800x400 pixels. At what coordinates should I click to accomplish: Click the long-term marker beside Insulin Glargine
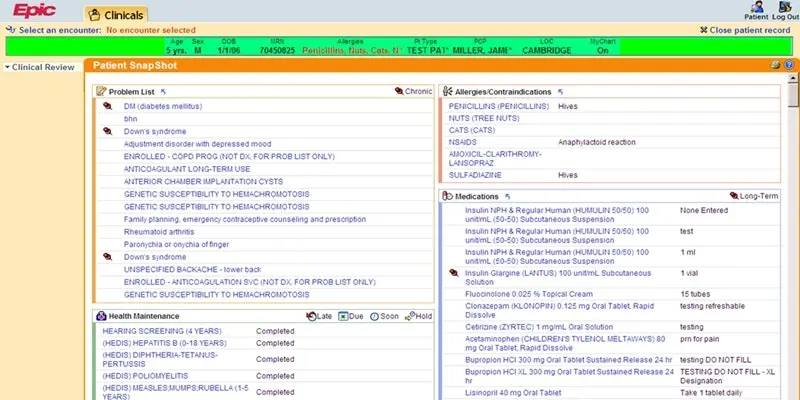[x=453, y=273]
